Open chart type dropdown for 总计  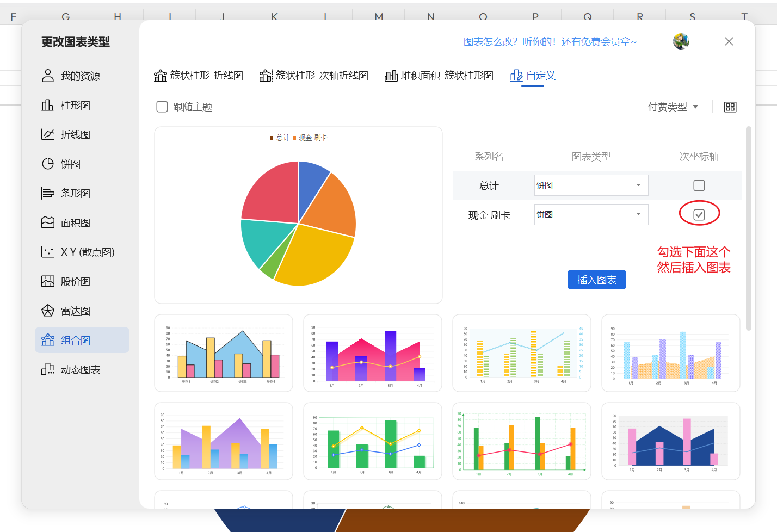point(591,185)
